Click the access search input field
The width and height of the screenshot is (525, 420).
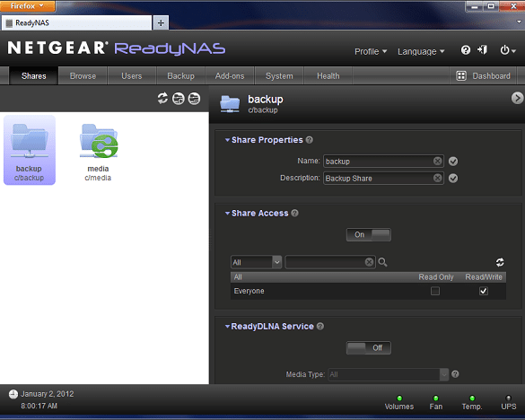coord(329,262)
